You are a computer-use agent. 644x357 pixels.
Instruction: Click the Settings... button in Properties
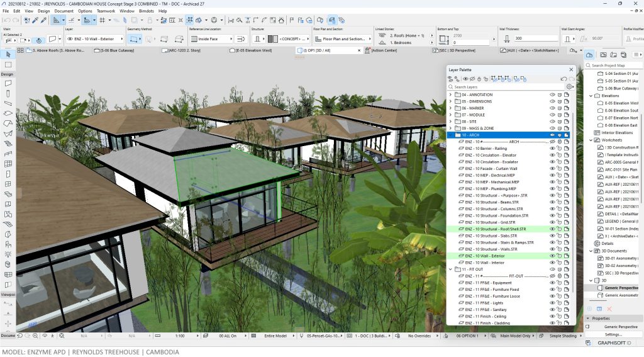(613, 334)
